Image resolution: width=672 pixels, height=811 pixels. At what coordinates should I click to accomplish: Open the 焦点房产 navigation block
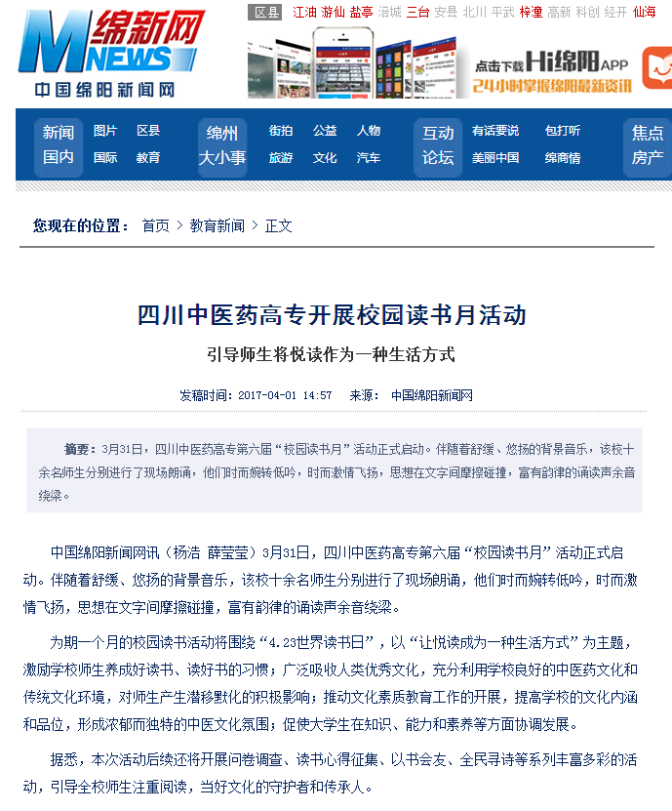tap(647, 144)
